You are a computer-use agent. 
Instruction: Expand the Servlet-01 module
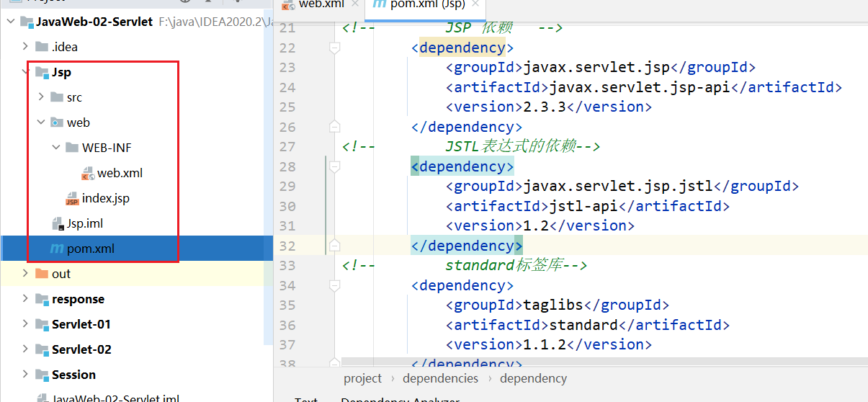(25, 324)
